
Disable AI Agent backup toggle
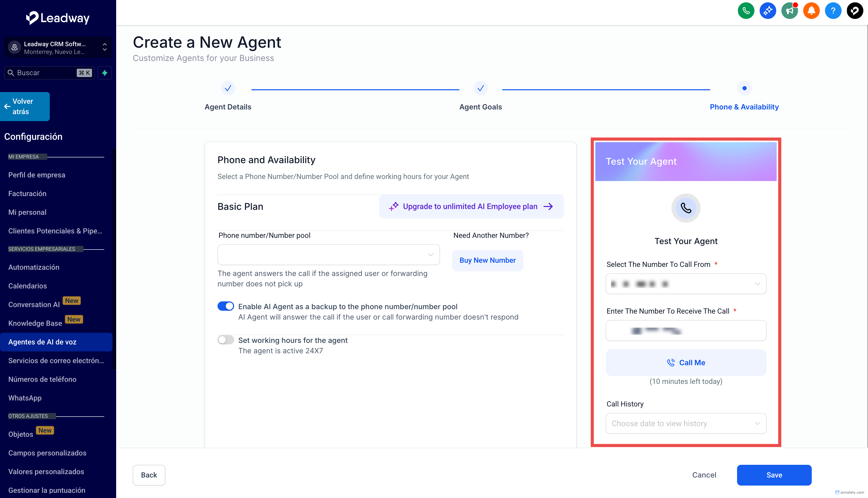pos(226,306)
